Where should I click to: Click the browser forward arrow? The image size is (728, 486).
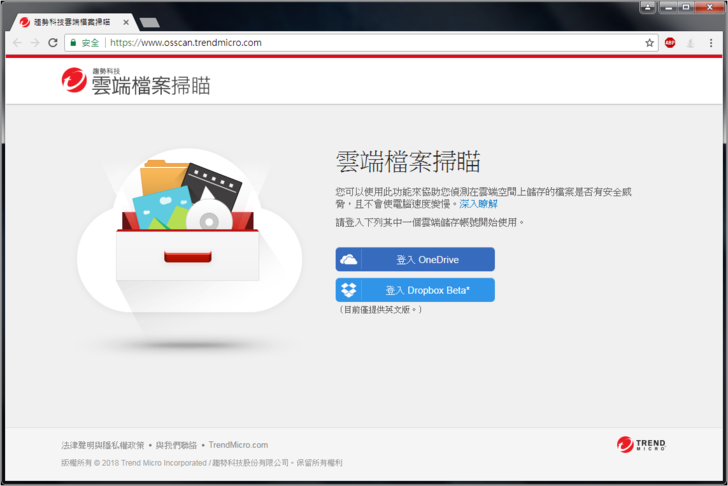click(35, 43)
